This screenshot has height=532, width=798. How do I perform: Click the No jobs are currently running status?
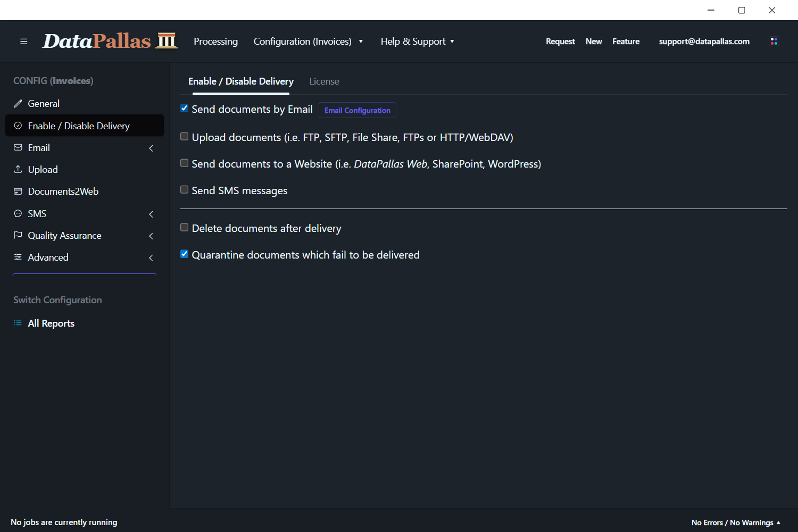[64, 522]
